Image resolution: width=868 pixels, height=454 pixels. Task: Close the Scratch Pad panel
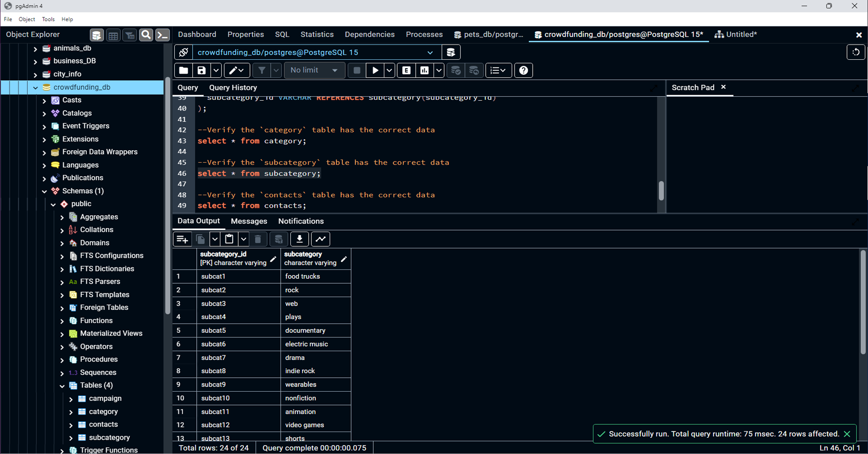pyautogui.click(x=723, y=87)
